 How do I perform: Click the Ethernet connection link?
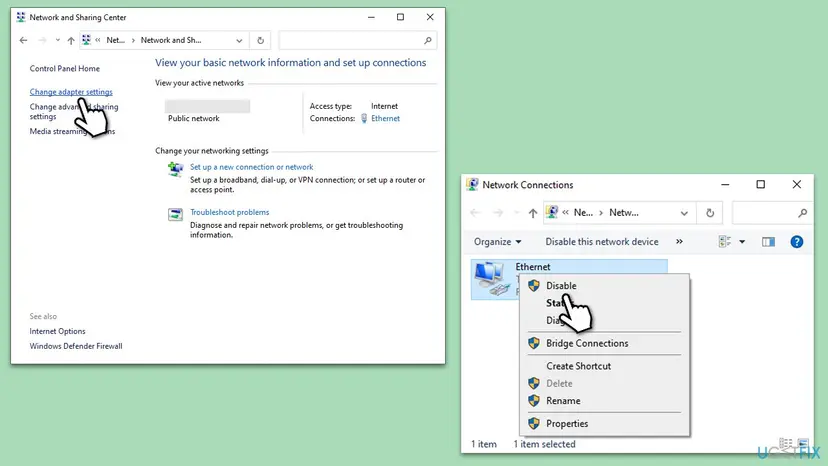pyautogui.click(x=385, y=118)
